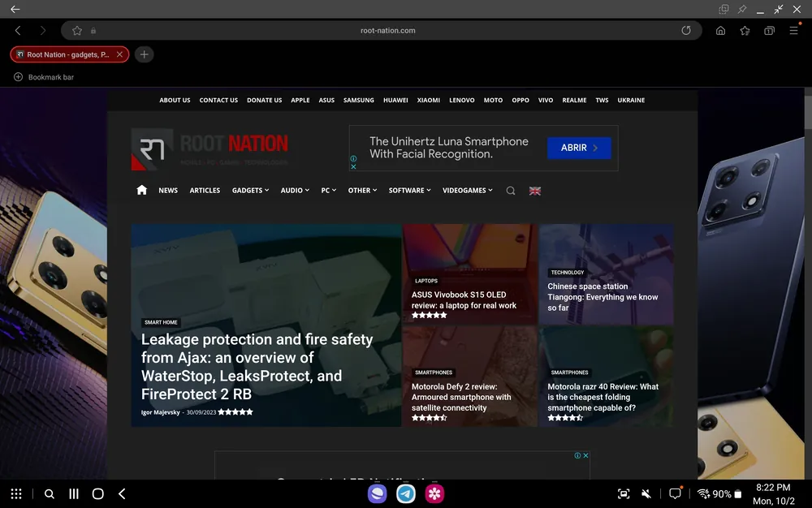This screenshot has height=508, width=812.
Task: Go forward using browser forward arrow
Action: [x=42, y=31]
